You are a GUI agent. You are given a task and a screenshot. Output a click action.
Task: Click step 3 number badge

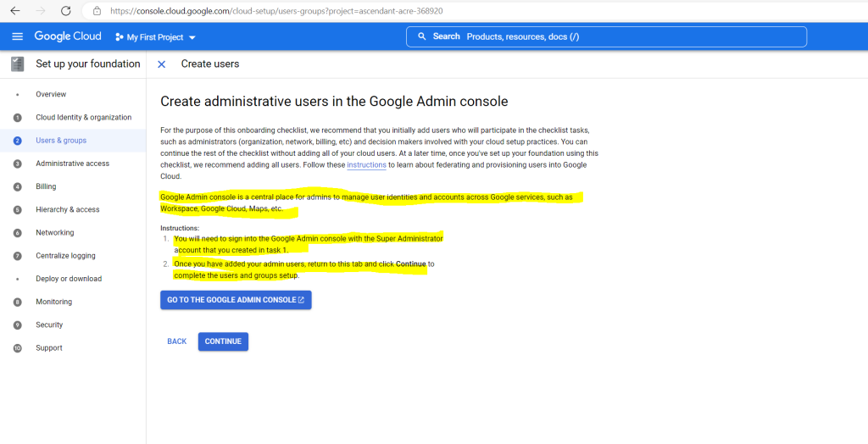click(x=17, y=164)
